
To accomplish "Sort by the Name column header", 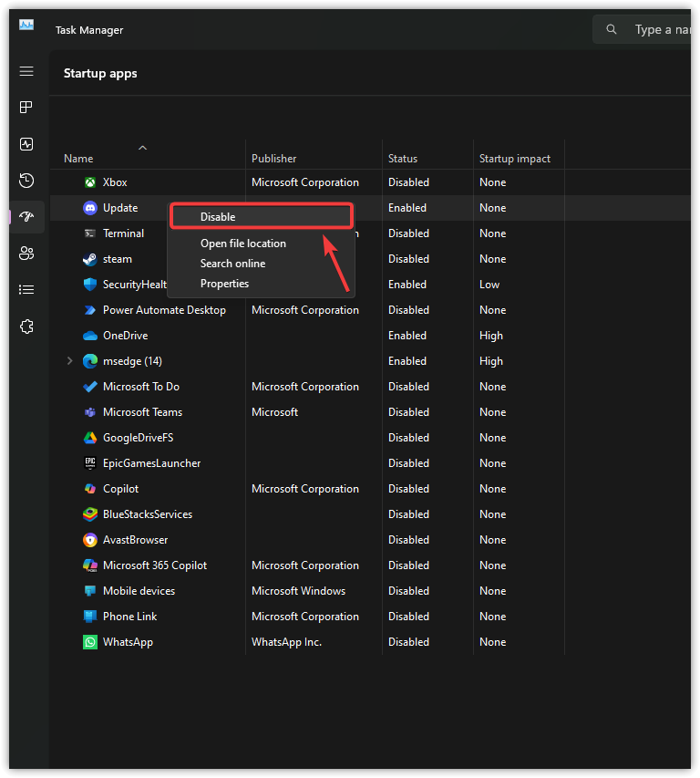I will click(77, 157).
